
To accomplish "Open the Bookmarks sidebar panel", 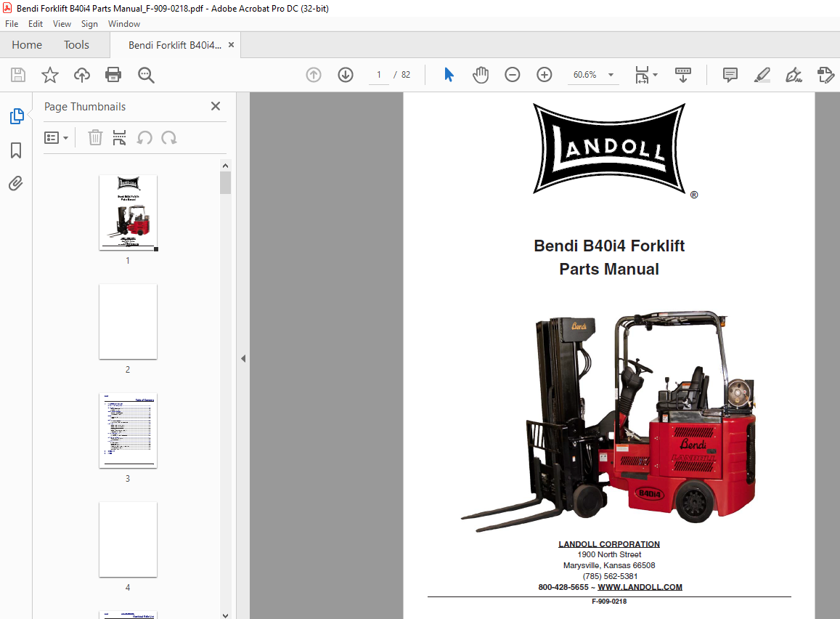I will pos(16,150).
